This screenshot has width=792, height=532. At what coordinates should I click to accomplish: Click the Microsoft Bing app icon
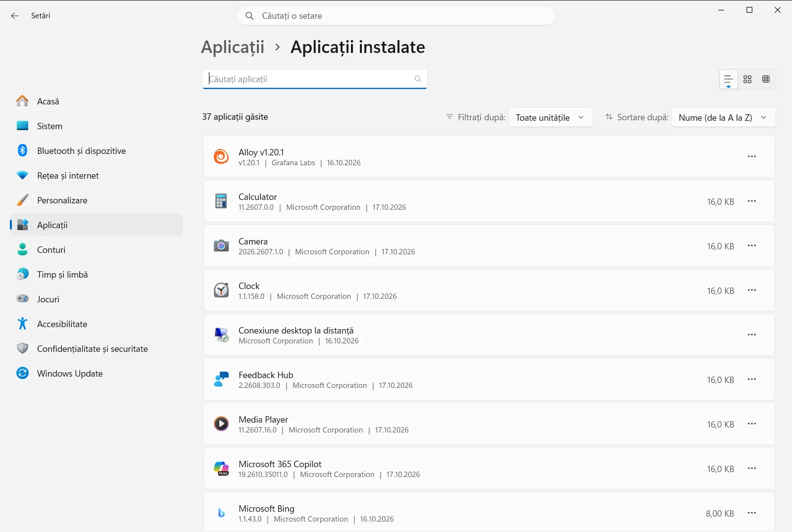tap(221, 513)
